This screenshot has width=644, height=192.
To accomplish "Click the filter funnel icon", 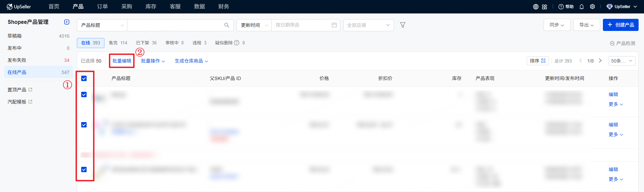I will point(402,25).
